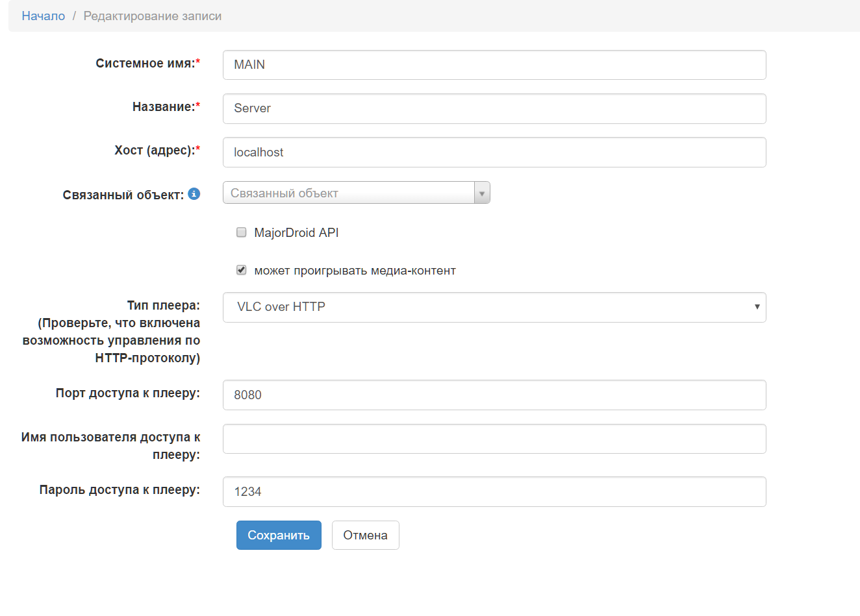Focus the empty player username input

[x=494, y=439]
